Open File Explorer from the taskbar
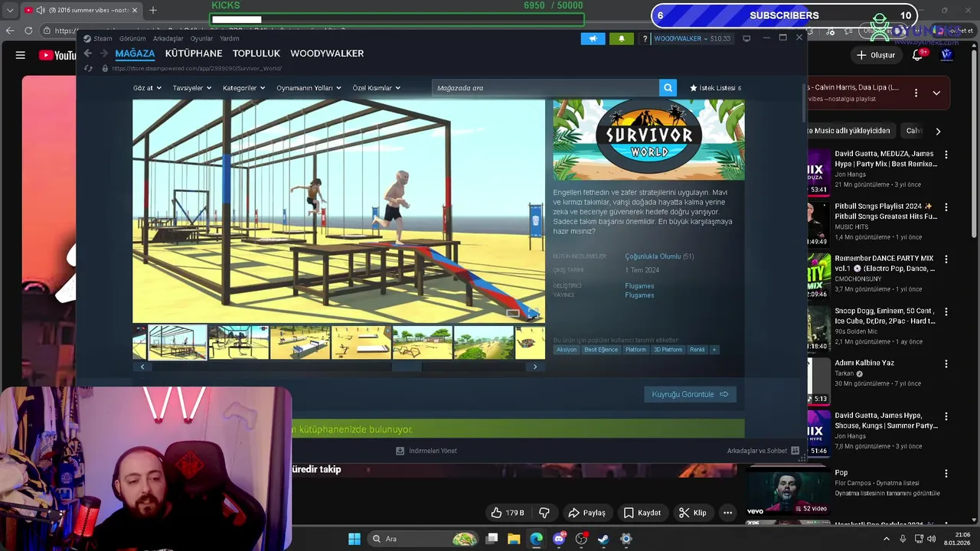The width and height of the screenshot is (980, 551). (x=514, y=539)
